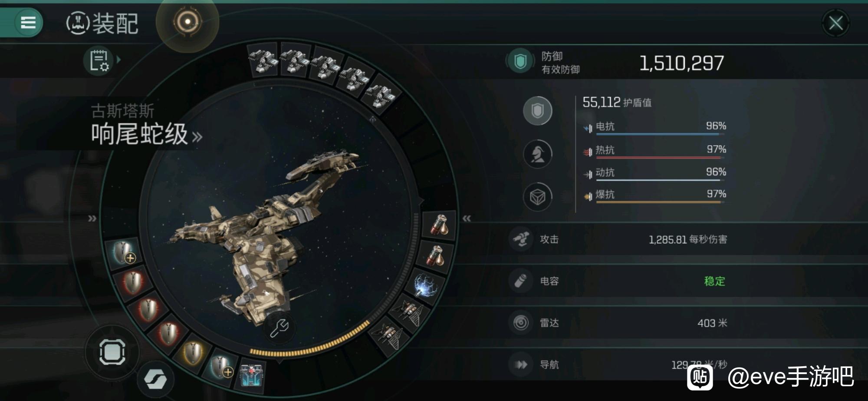Select the lightning orb mid slot module

click(x=424, y=285)
